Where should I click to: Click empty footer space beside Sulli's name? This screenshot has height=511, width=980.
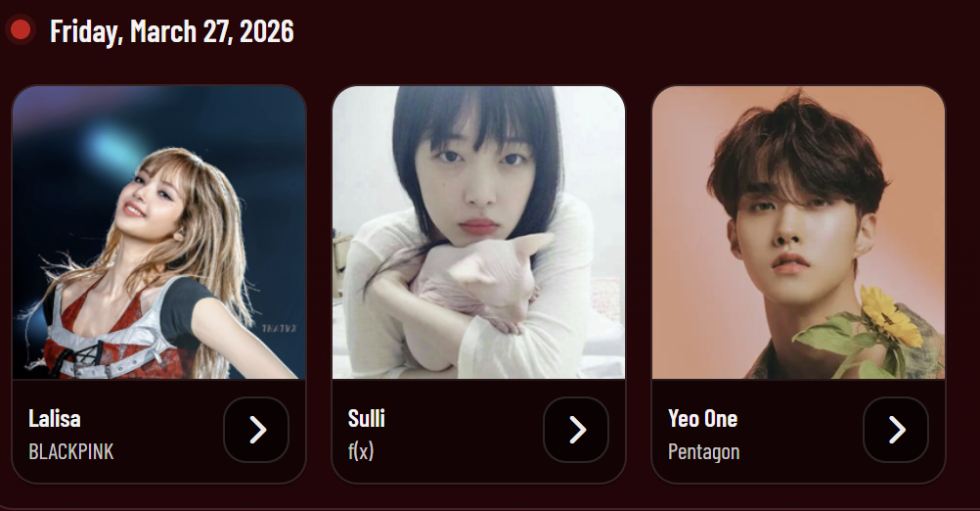click(x=463, y=418)
